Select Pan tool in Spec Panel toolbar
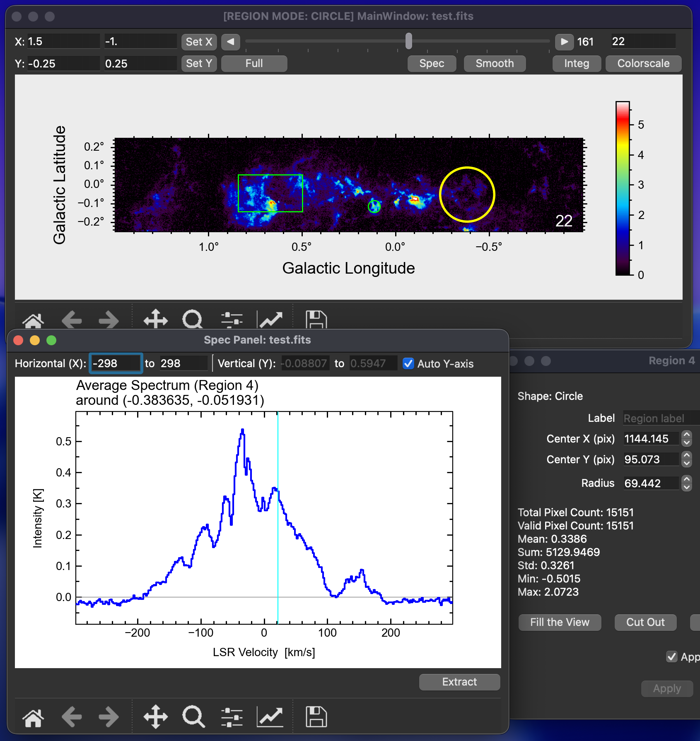The width and height of the screenshot is (700, 741). point(155,717)
